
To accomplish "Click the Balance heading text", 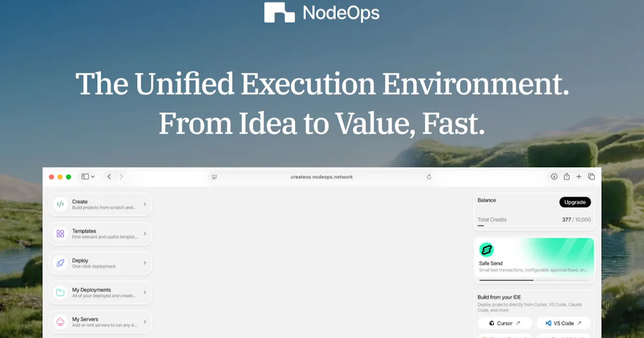I will pos(487,200).
